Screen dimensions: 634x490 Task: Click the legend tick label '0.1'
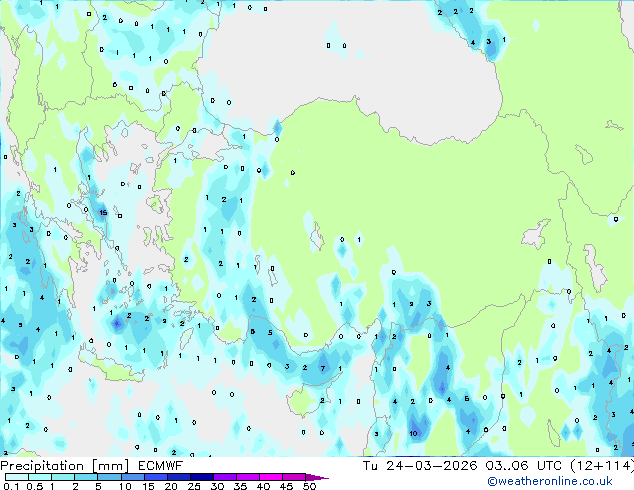click(x=11, y=486)
